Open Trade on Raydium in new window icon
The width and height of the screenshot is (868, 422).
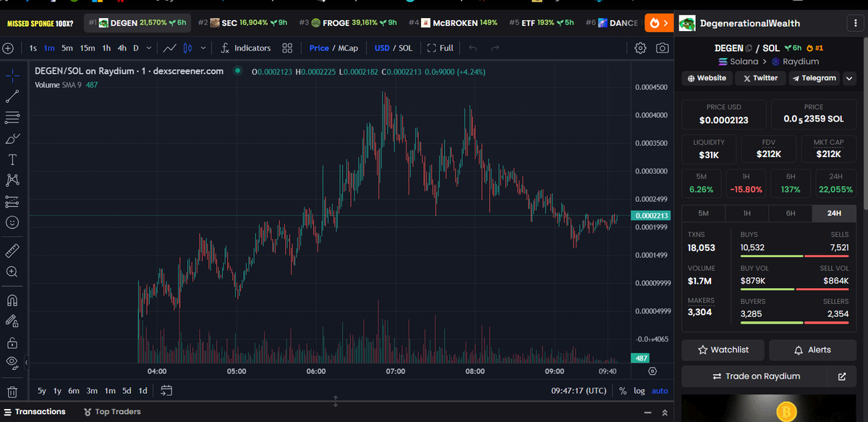tap(842, 376)
